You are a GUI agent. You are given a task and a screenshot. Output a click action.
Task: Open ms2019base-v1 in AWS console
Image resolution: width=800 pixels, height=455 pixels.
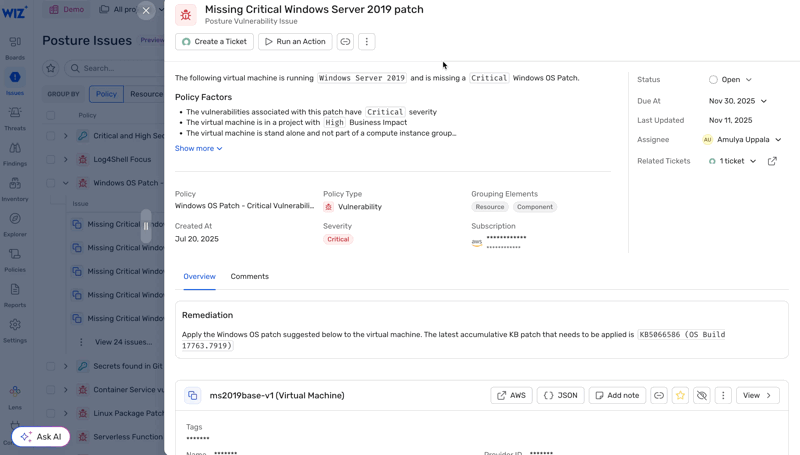click(x=511, y=396)
